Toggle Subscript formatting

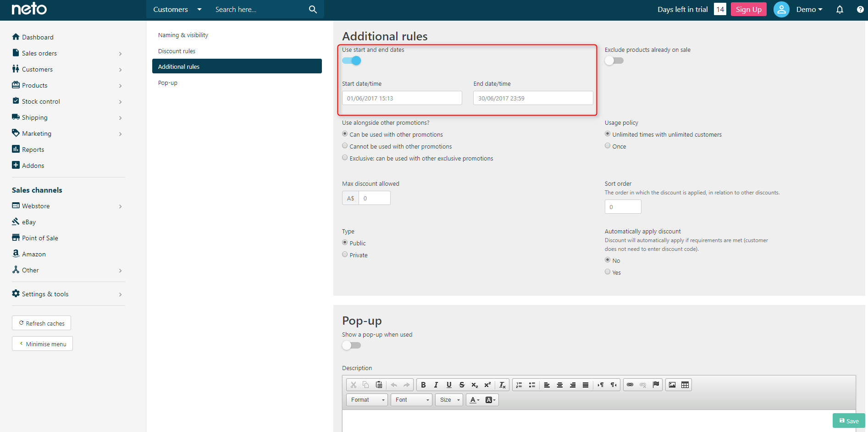(475, 385)
